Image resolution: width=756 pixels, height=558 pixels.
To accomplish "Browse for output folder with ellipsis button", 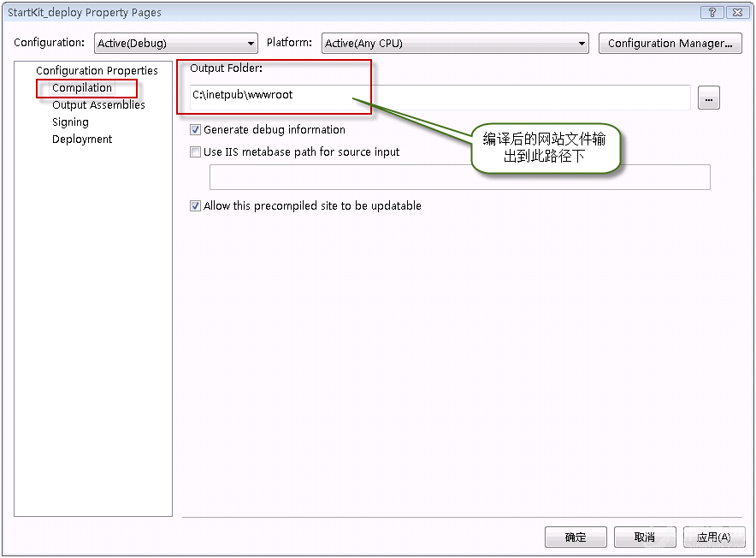I will tap(708, 98).
